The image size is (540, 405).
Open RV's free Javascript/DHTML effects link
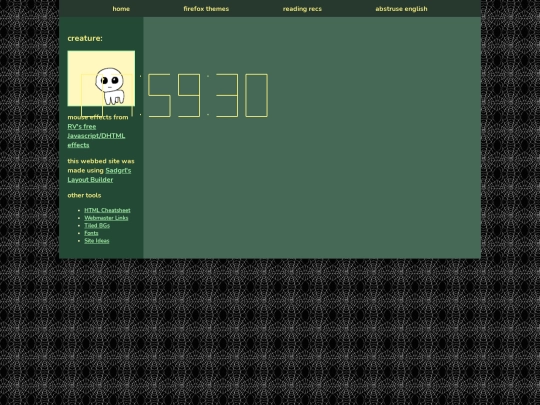pyautogui.click(x=96, y=136)
